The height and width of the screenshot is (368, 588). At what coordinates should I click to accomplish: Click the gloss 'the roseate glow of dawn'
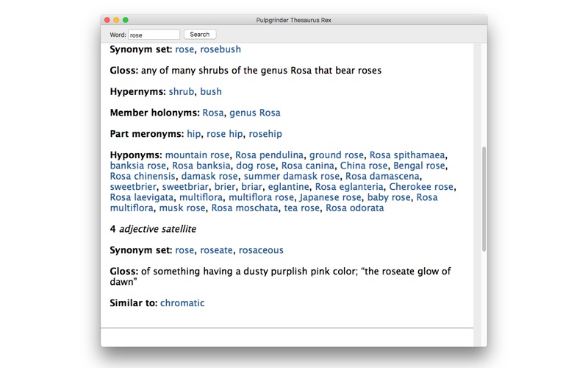[x=280, y=277]
